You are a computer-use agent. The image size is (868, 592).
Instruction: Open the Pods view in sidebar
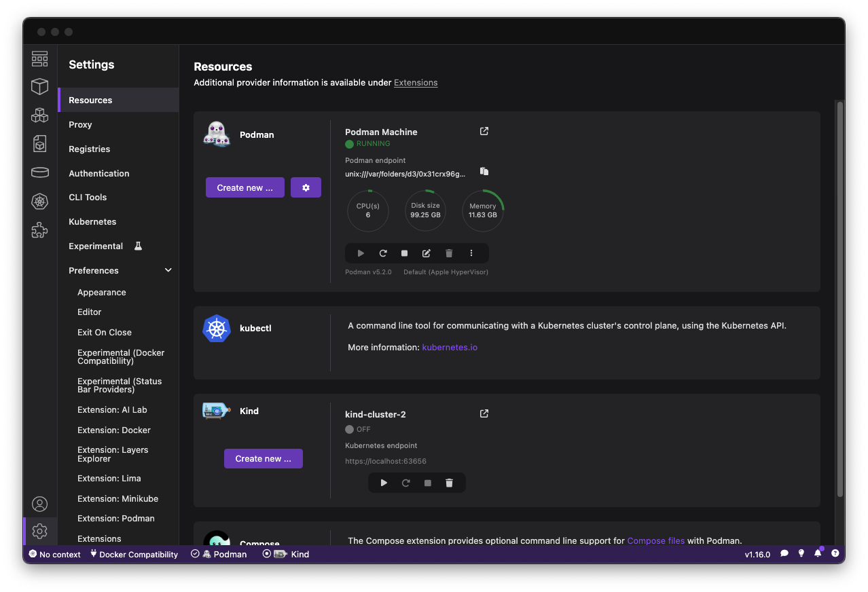coord(40,115)
